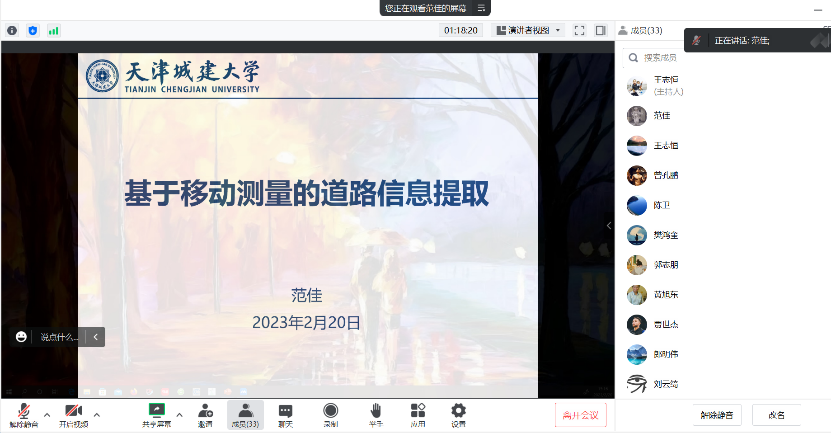Click the mountain lake avatar
This screenshot has height=433, width=831.
(636, 354)
